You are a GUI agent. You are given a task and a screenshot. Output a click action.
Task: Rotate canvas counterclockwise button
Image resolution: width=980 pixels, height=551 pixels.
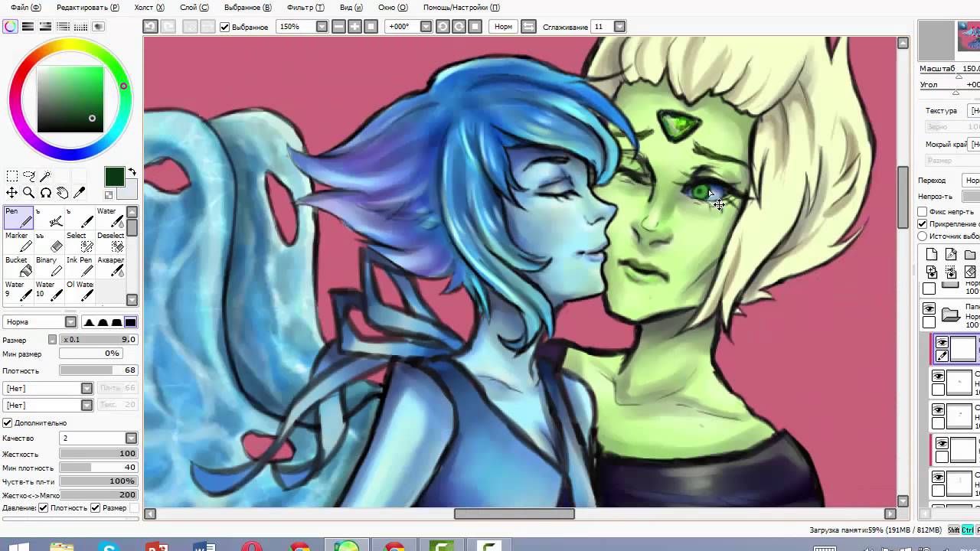tap(443, 27)
